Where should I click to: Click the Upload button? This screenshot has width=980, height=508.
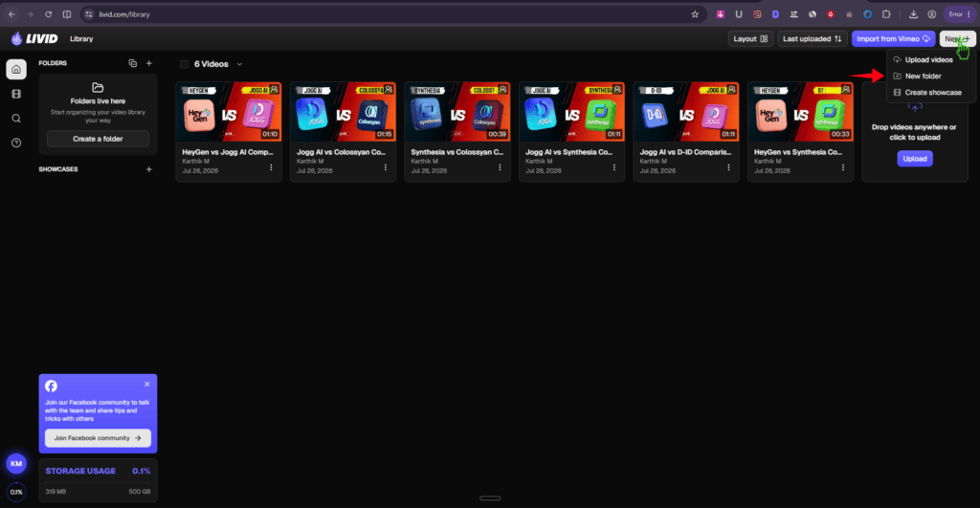[x=914, y=159]
